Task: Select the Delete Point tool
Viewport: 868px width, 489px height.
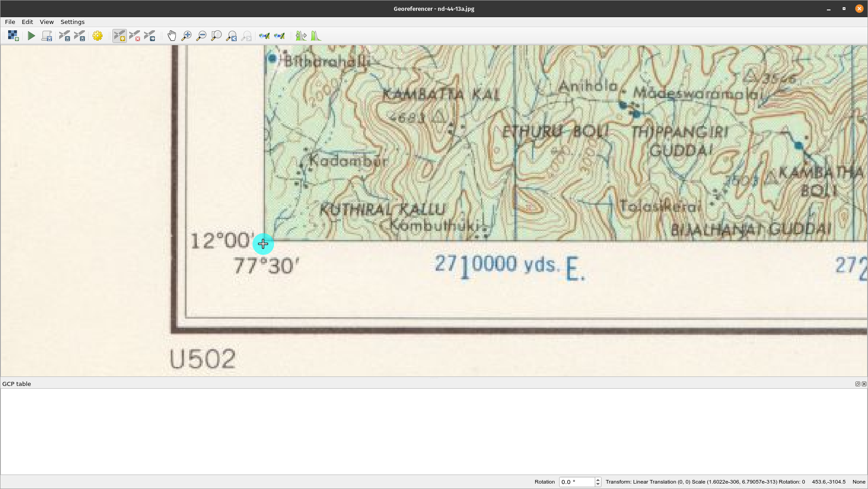Action: tap(135, 36)
